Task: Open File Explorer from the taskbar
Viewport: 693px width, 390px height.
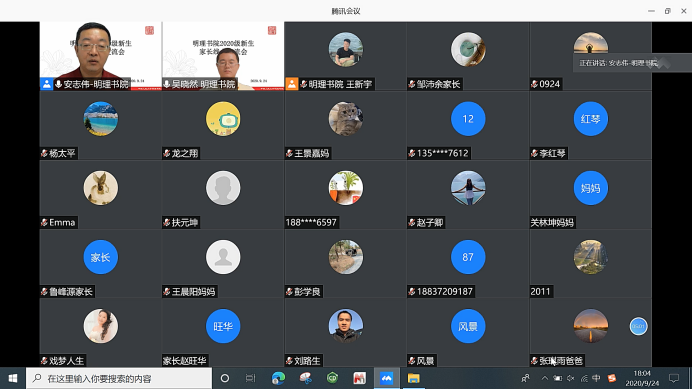Action: [x=414, y=379]
